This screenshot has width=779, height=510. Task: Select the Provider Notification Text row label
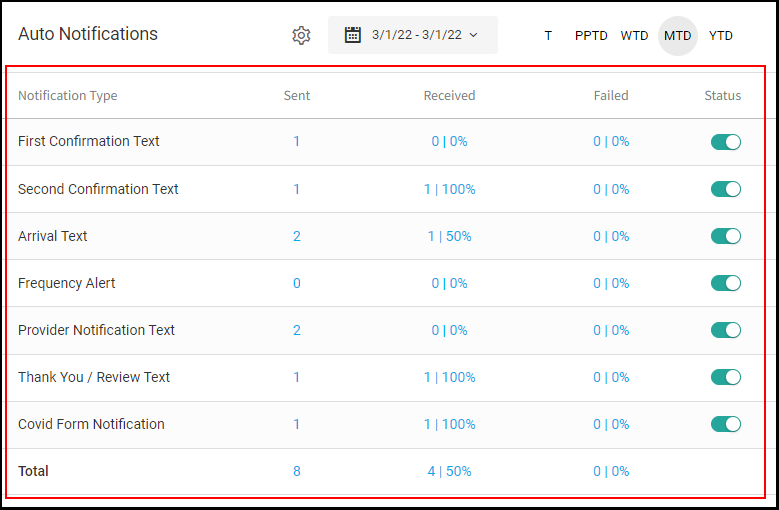click(96, 330)
